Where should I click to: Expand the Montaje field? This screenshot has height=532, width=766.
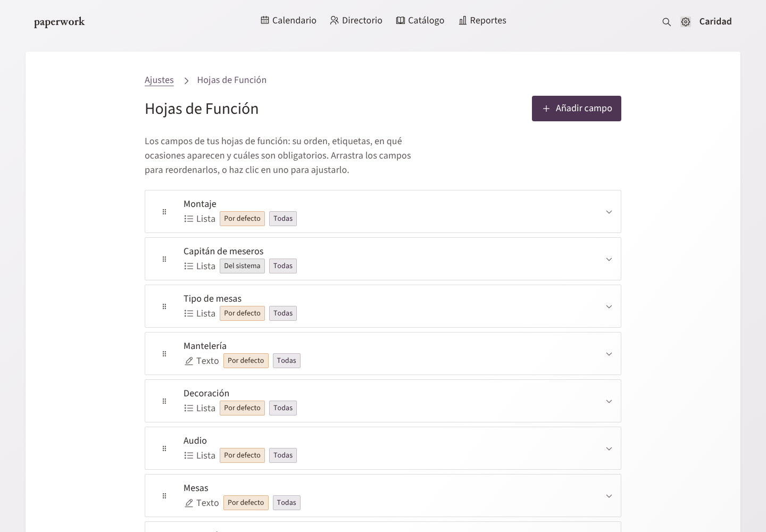click(x=609, y=212)
